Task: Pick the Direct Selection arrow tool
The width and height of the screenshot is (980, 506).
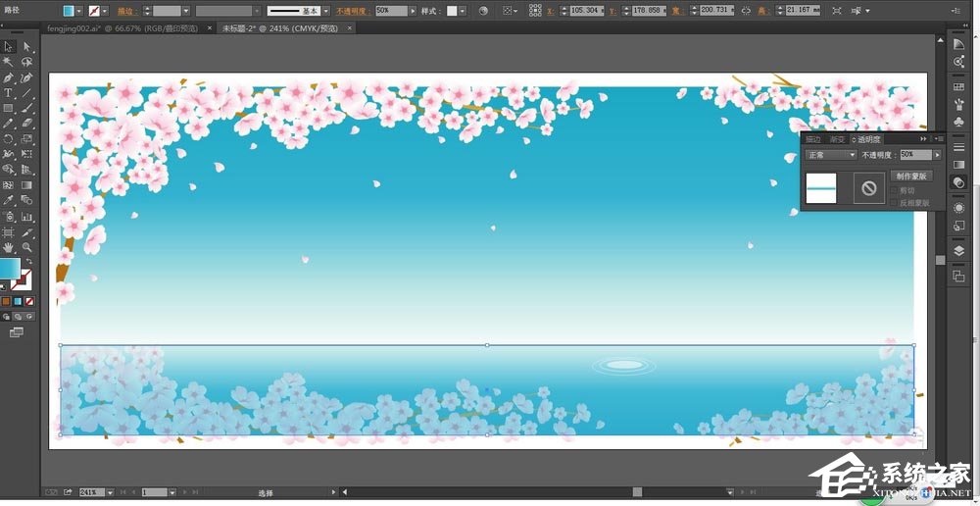Action: 26,46
